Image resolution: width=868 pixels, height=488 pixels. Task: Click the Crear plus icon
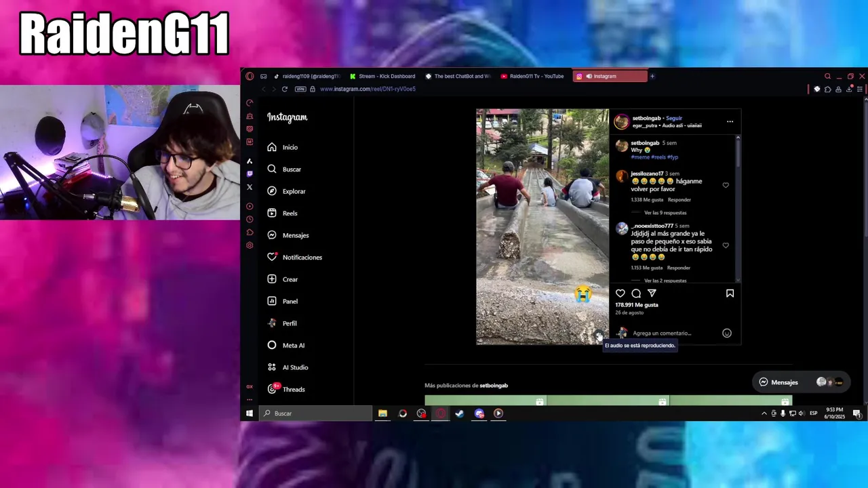(x=272, y=279)
